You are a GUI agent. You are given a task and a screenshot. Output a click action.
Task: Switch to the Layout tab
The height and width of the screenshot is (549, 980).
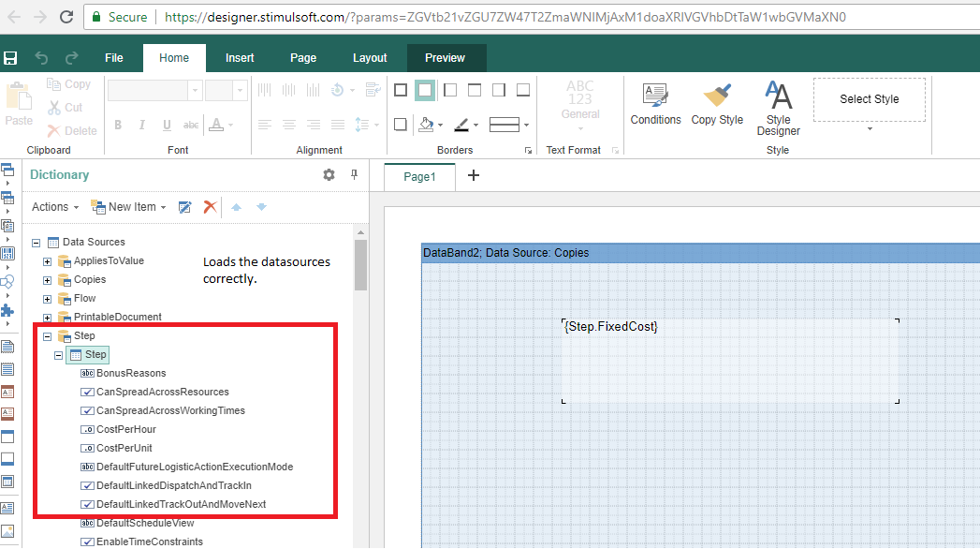[370, 58]
